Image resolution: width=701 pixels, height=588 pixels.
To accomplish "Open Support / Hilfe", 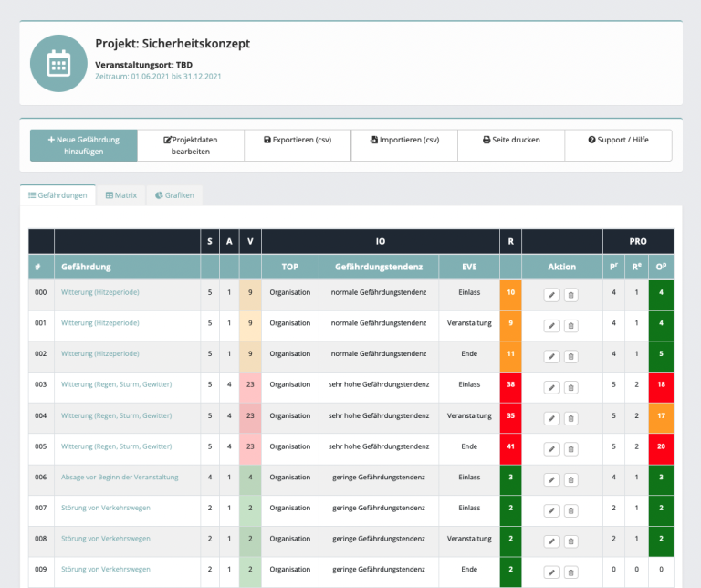I will [x=618, y=141].
